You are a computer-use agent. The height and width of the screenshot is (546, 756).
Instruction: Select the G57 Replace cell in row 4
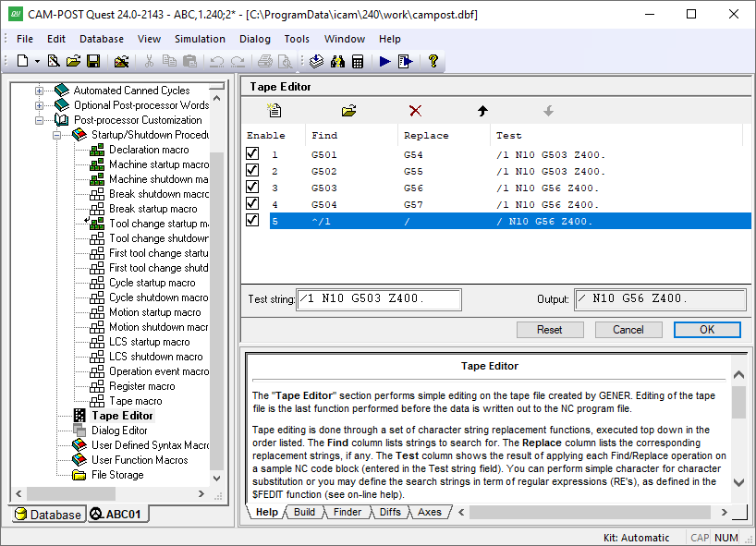[x=413, y=204]
